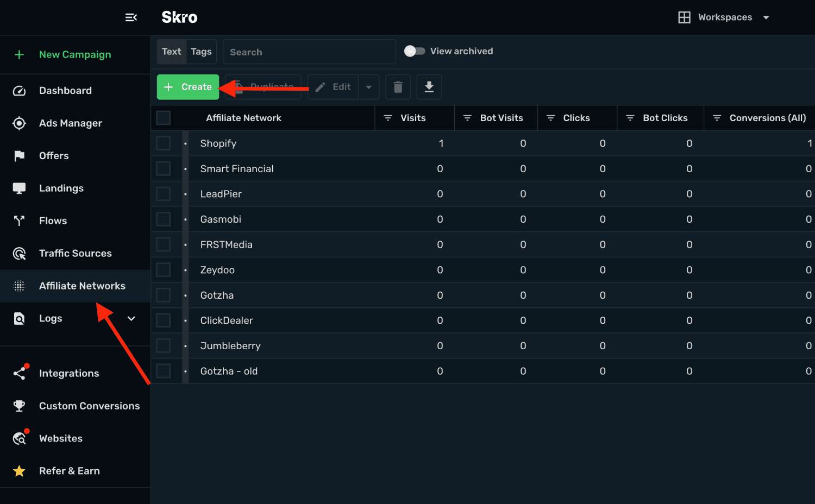Expand the Logs submenu chevron
Screen dimensions: 815x504
click(131, 318)
